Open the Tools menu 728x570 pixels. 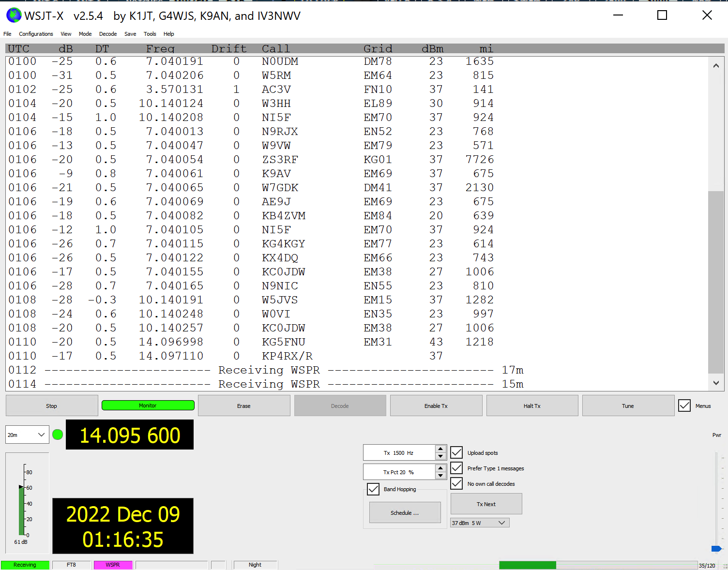150,34
